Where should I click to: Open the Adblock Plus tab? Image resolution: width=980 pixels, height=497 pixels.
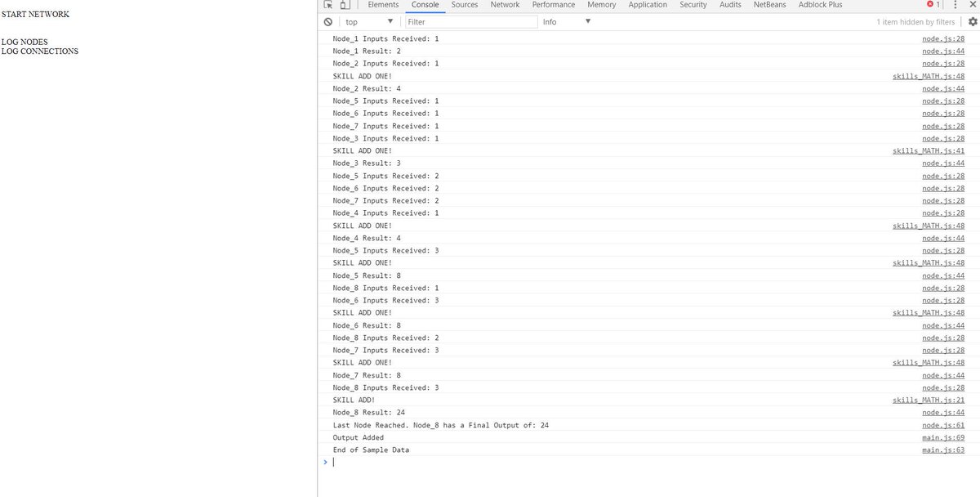[x=821, y=5]
